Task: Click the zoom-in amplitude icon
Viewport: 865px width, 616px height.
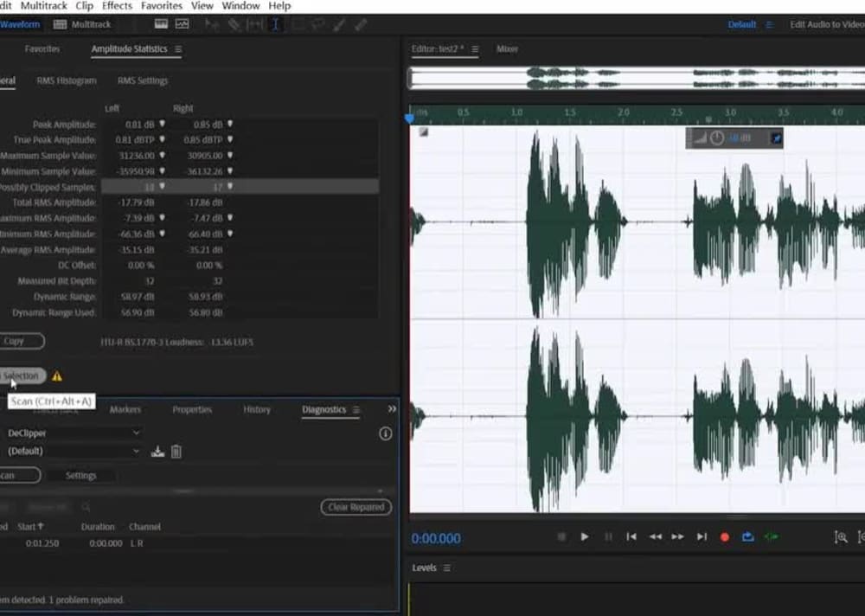Action: [841, 537]
